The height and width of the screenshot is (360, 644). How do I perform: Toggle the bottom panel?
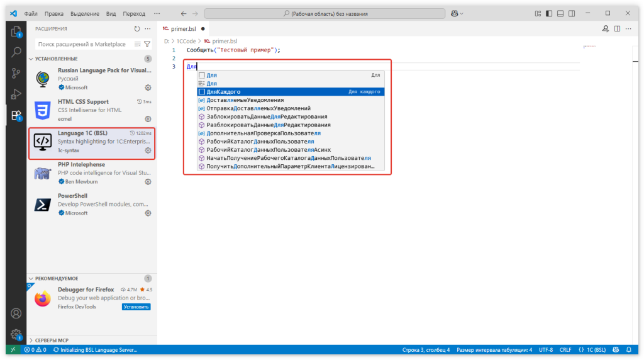[x=560, y=14]
